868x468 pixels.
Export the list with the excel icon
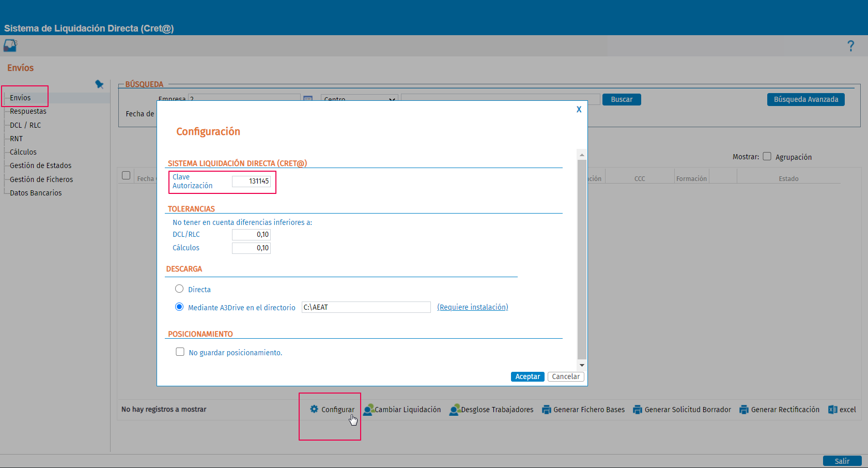(833, 410)
